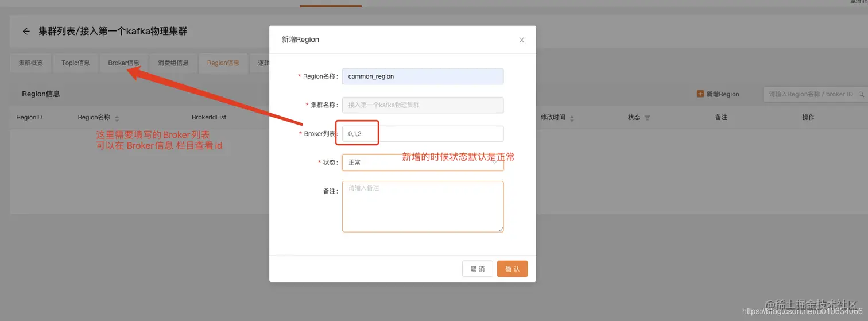Switch to the 集群概览 tab
This screenshot has width=868, height=321.
(30, 63)
